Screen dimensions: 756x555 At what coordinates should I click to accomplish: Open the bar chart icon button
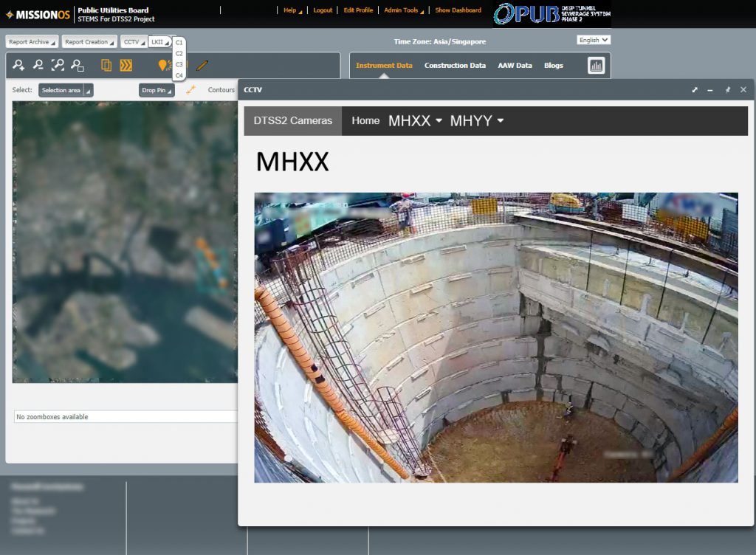pos(596,66)
